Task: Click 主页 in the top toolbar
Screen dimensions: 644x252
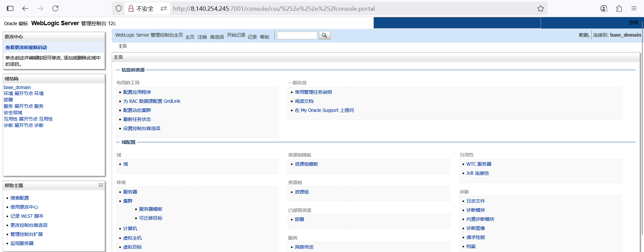Action: [190, 37]
